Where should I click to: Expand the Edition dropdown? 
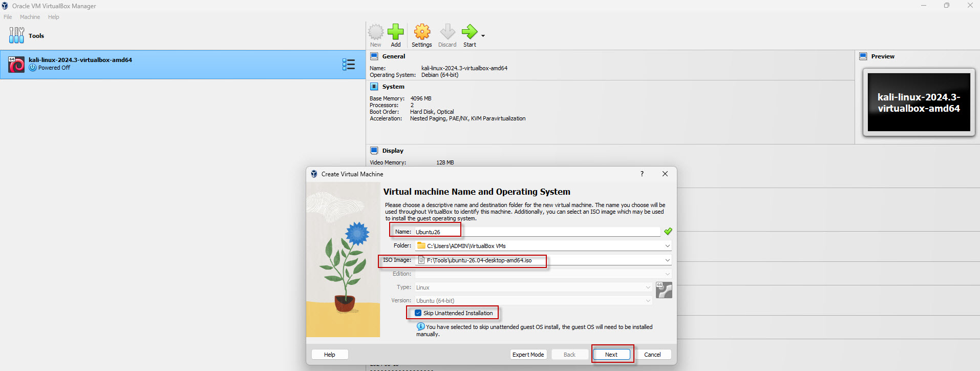coord(667,274)
